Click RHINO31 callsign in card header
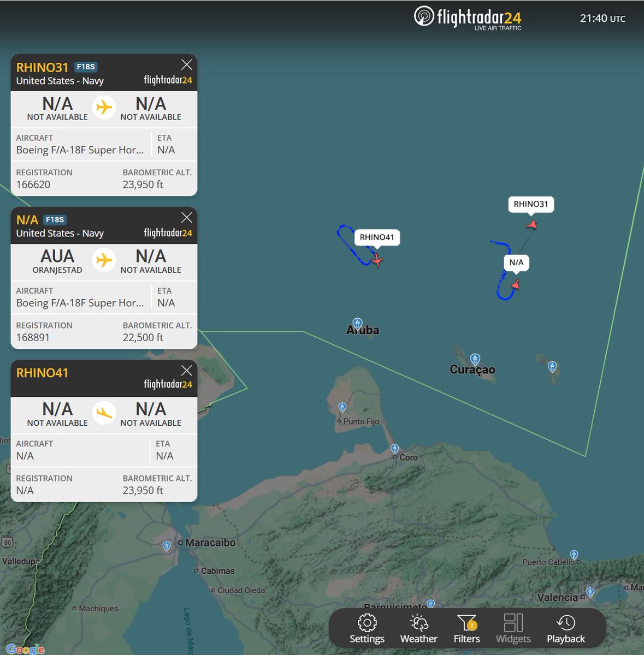 click(x=42, y=67)
